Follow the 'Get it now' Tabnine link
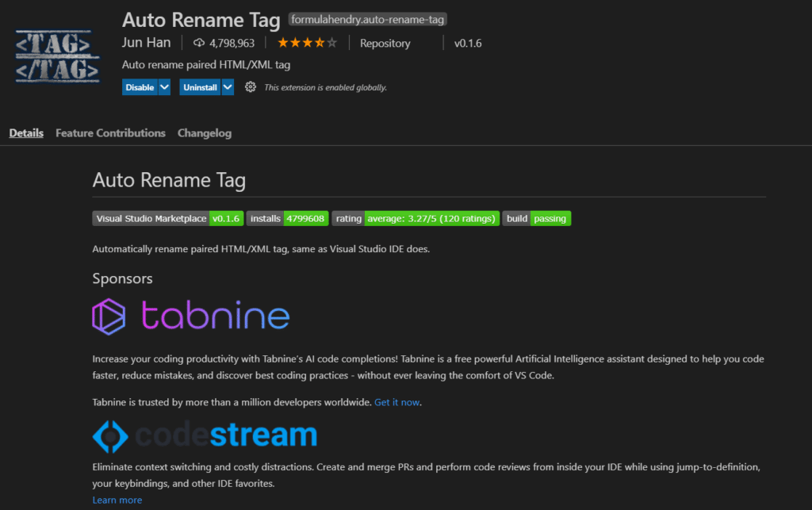The height and width of the screenshot is (510, 812). click(x=396, y=402)
